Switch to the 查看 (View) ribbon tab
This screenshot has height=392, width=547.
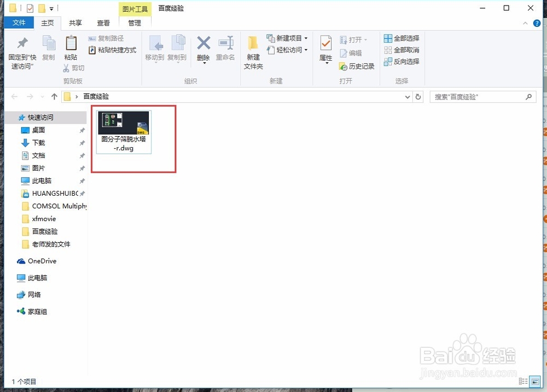104,23
